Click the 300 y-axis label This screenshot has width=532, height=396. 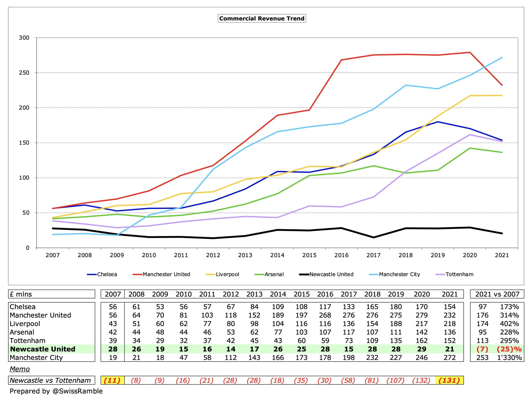point(24,38)
